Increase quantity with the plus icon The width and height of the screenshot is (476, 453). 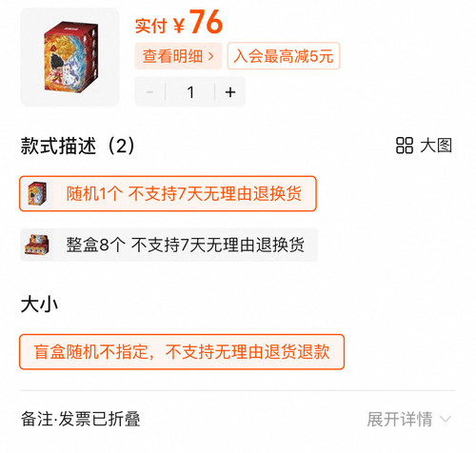click(230, 92)
